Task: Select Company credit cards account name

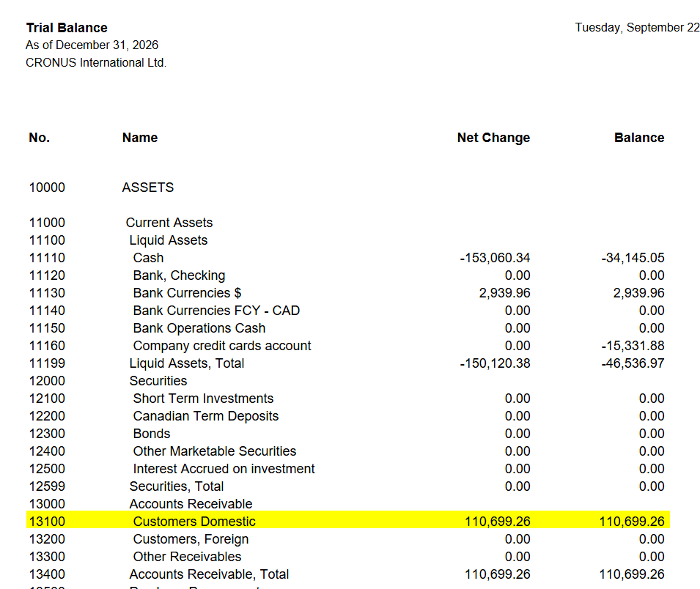Action: [x=222, y=346]
